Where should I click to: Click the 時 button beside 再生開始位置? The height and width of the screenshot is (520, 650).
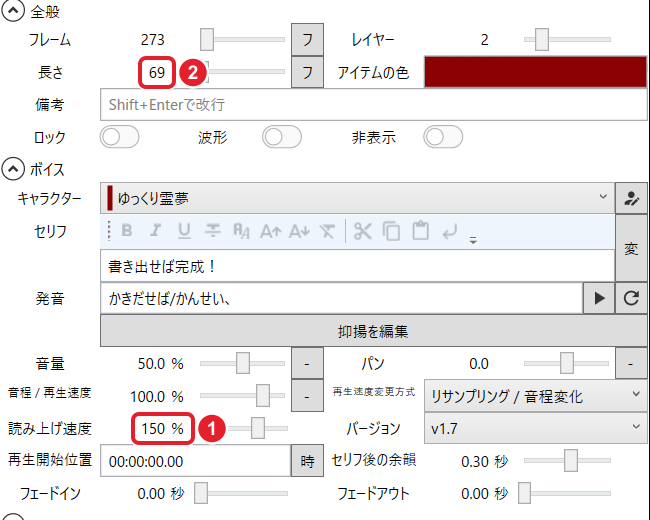pos(307,461)
